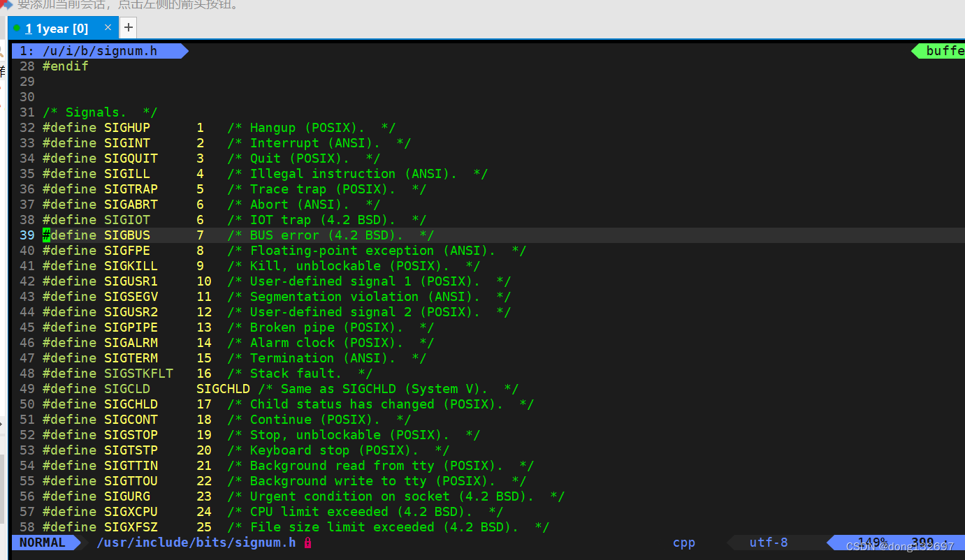This screenshot has width=965, height=560.
Task: Click the pink read-only lock icon in status line
Action: coord(307,543)
